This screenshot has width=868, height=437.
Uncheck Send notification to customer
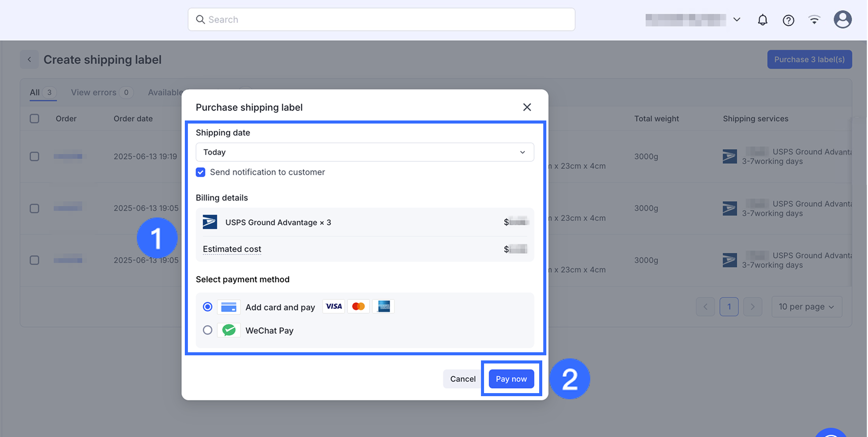pos(201,172)
